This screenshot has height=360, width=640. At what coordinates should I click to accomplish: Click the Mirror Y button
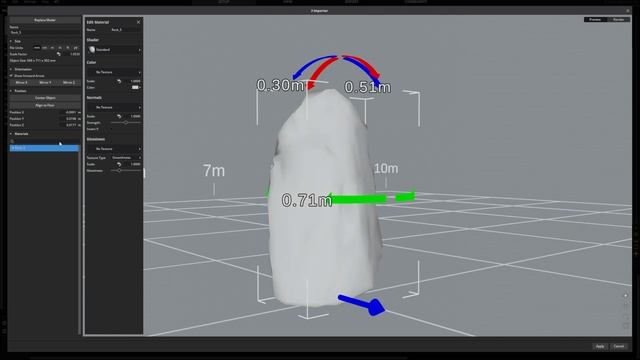pos(45,82)
